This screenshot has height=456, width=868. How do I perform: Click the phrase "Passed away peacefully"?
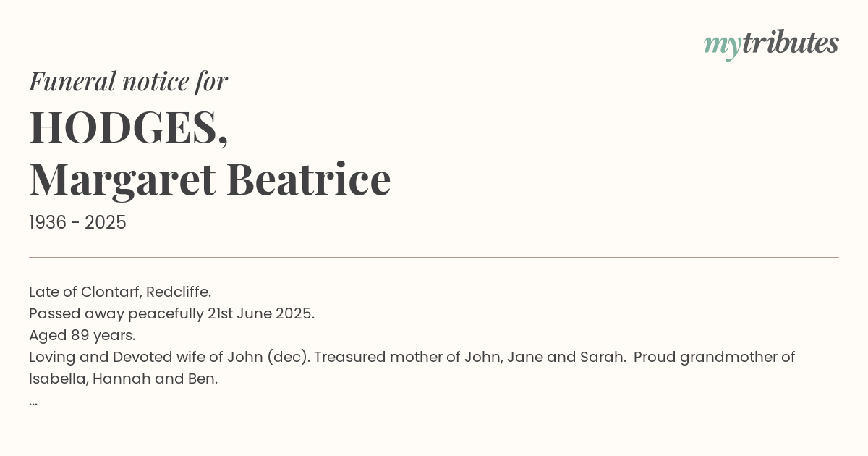click(x=116, y=313)
